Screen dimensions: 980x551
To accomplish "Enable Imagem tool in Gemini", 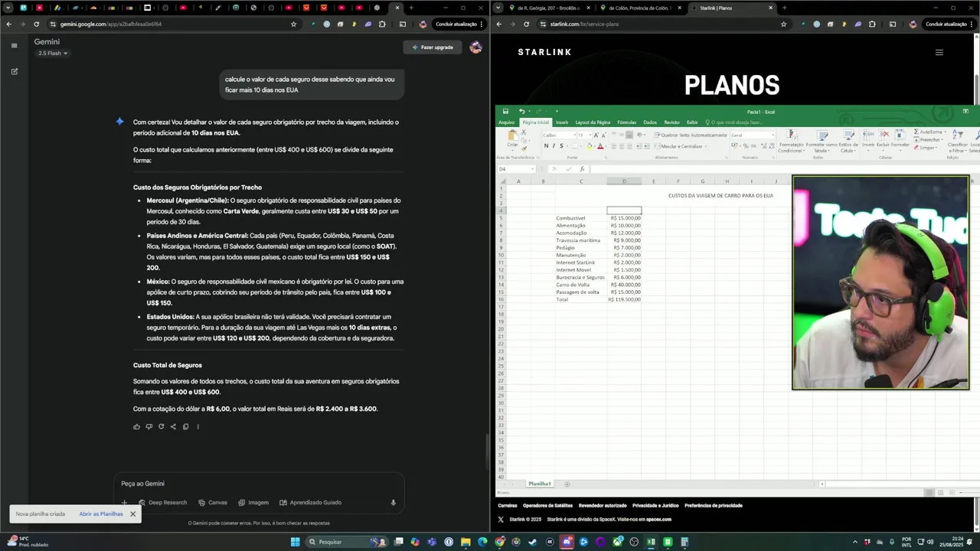I will click(x=253, y=503).
